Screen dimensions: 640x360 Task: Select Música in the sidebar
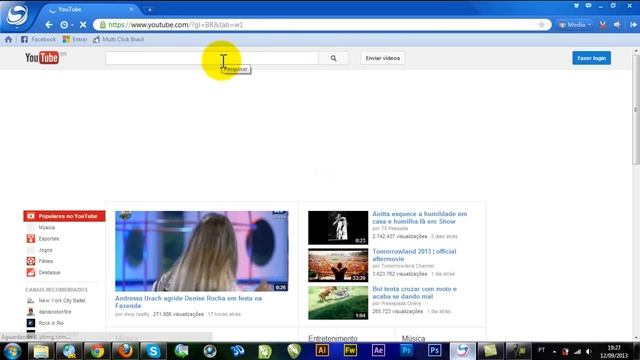pyautogui.click(x=47, y=227)
